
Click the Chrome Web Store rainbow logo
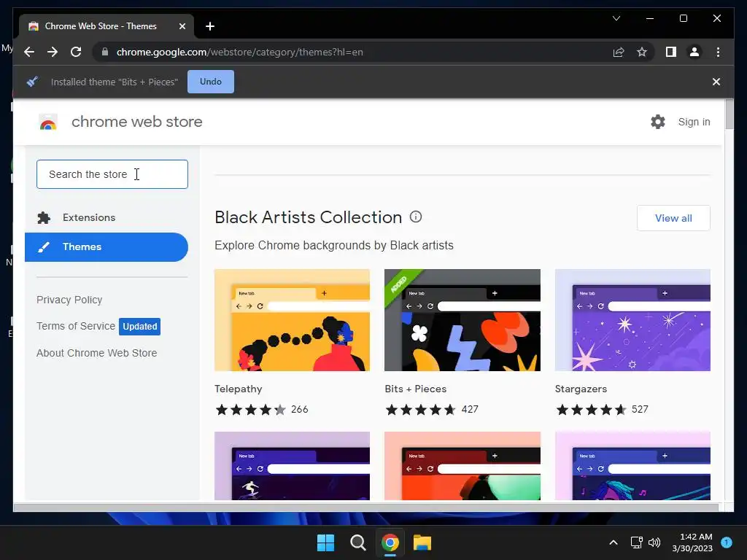tap(47, 122)
